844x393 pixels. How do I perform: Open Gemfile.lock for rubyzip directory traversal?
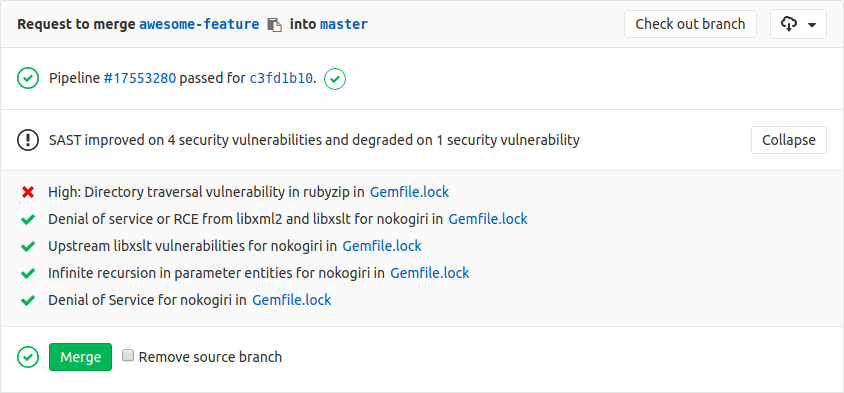(409, 192)
